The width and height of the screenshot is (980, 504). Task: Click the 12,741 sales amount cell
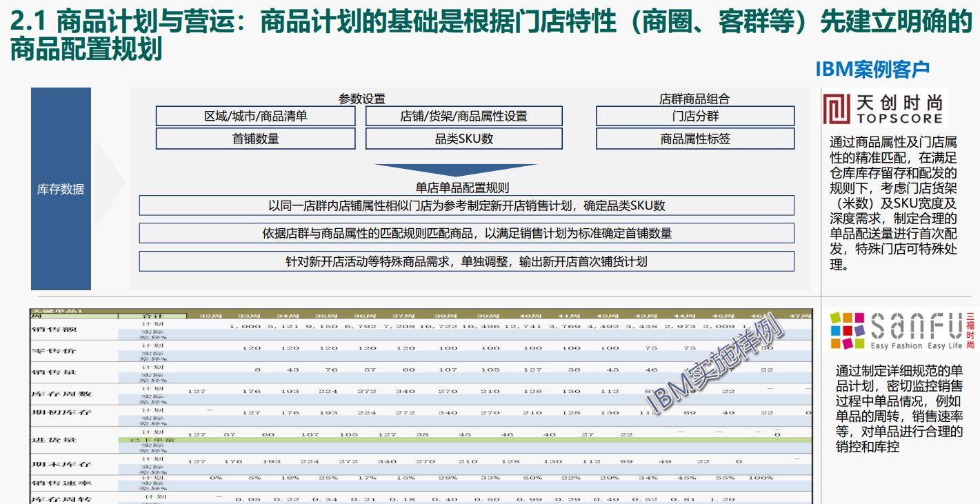(x=523, y=326)
